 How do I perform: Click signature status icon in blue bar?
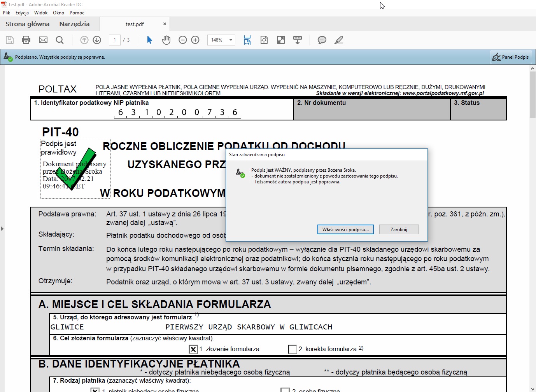click(x=8, y=57)
